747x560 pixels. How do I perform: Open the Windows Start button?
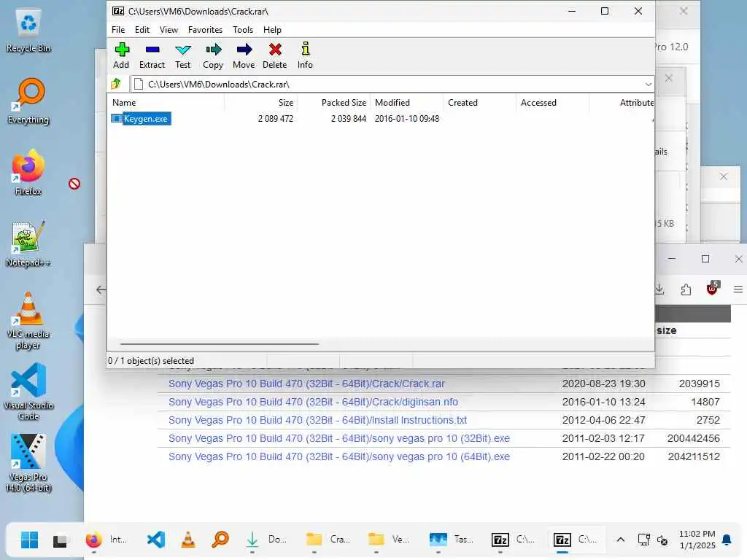[x=29, y=540]
